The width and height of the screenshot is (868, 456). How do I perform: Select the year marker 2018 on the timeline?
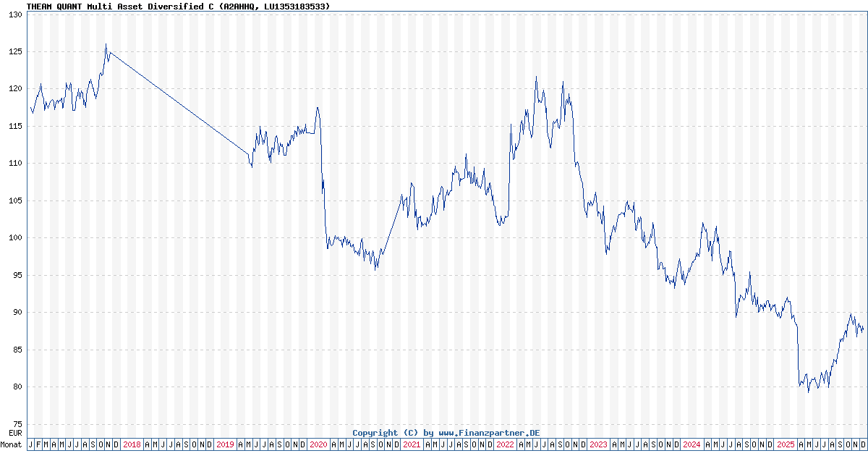tap(130, 445)
